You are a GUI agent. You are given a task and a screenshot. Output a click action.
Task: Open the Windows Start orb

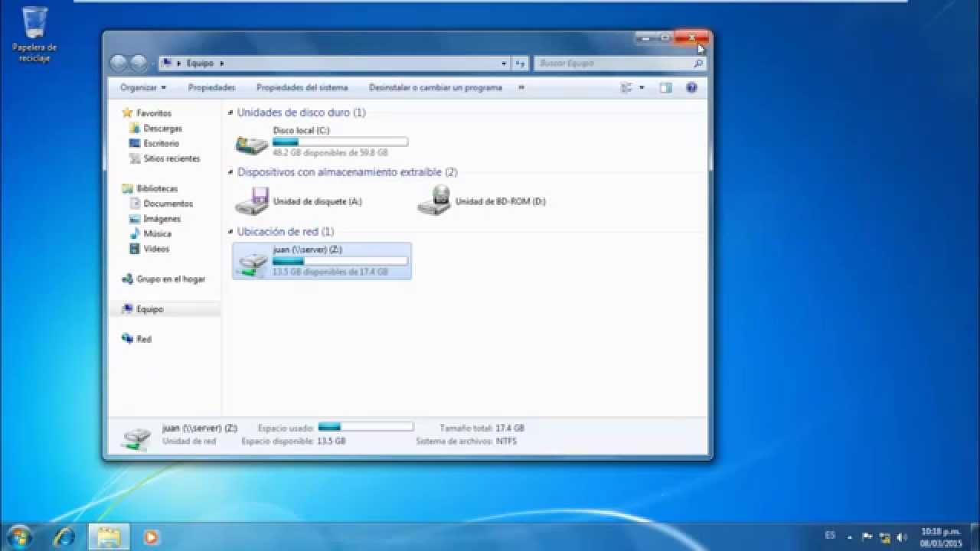[x=18, y=536]
